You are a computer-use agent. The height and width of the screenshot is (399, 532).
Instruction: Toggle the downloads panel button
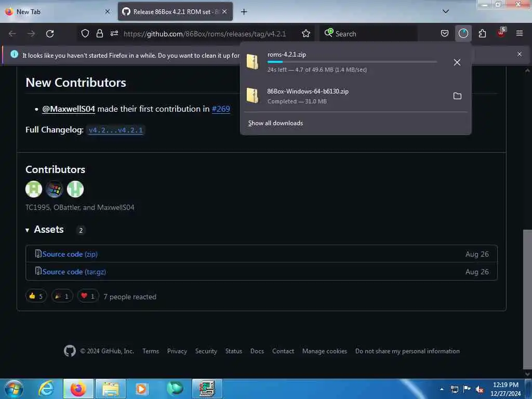[x=463, y=34]
